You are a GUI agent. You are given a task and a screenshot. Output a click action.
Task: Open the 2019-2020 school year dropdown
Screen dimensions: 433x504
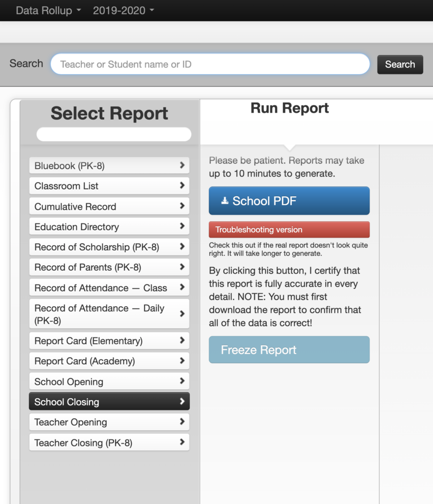pyautogui.click(x=124, y=11)
